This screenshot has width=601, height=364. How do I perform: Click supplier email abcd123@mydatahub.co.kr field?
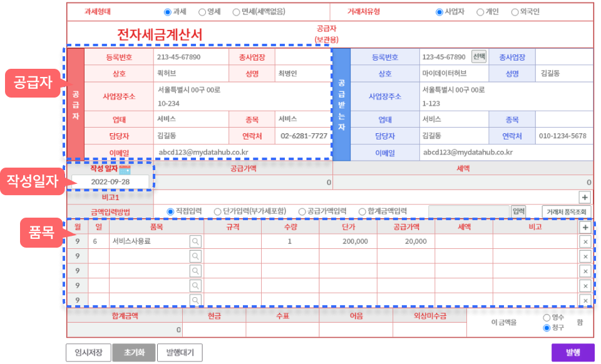[242, 153]
